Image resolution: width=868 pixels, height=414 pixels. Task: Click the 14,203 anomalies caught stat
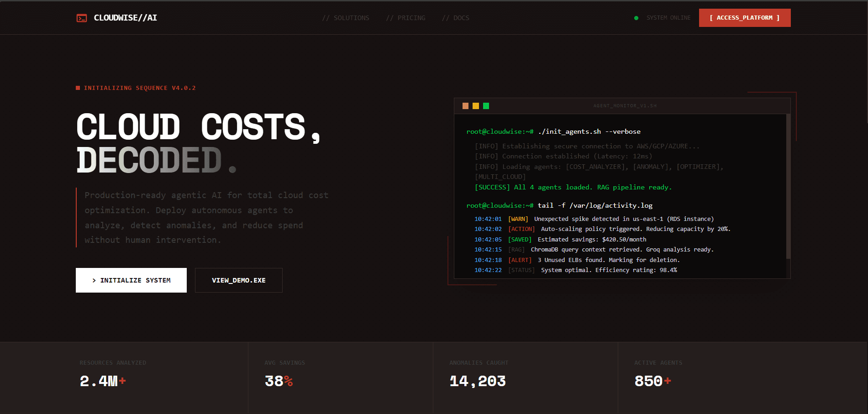click(478, 381)
